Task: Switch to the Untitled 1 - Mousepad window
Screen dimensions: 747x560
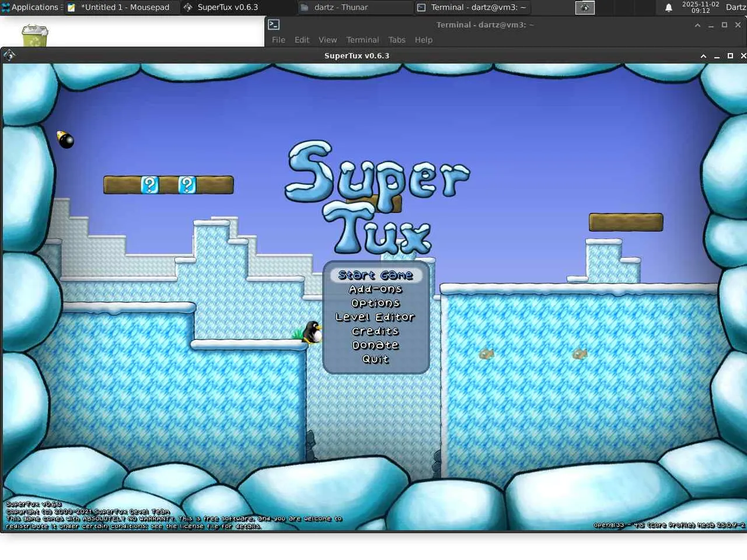Action: coord(121,8)
